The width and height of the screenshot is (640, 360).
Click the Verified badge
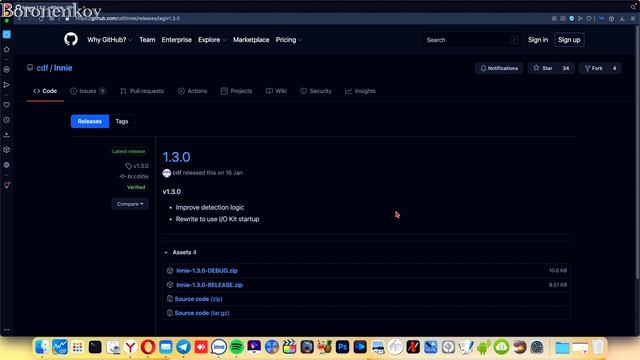pos(136,187)
